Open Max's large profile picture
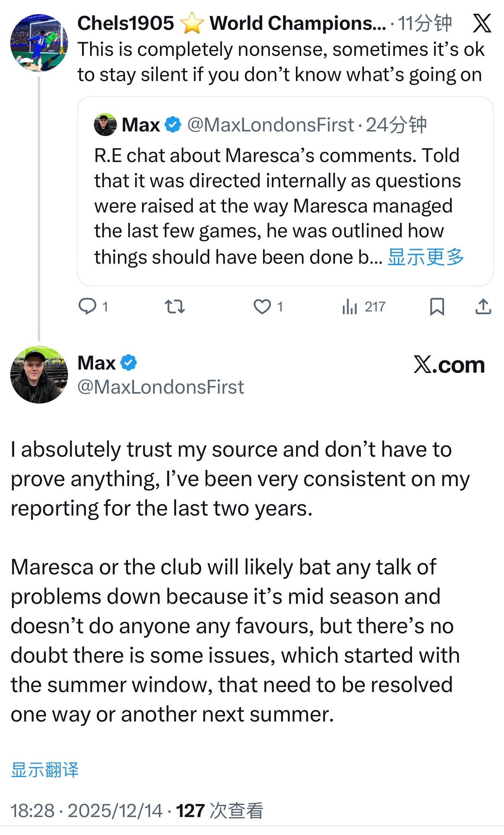Viewport: 504px width, 835px height. pos(39,375)
